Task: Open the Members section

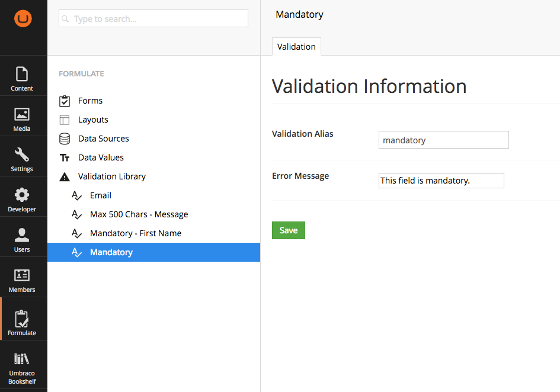Action: click(22, 280)
